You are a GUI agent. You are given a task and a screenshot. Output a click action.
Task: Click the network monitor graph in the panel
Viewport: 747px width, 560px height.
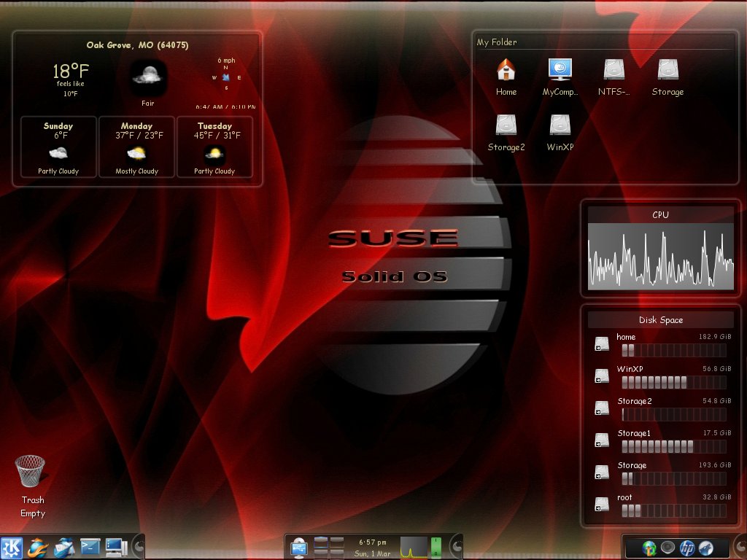tap(414, 547)
